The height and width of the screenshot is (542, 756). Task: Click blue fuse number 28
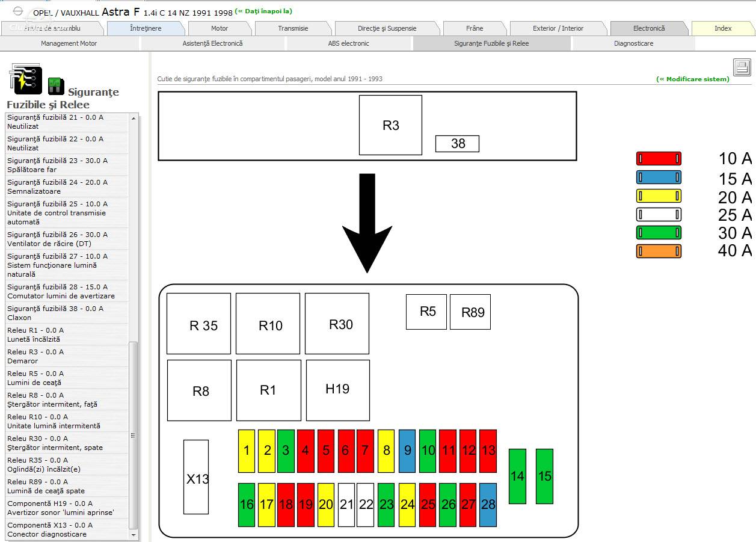pyautogui.click(x=488, y=505)
